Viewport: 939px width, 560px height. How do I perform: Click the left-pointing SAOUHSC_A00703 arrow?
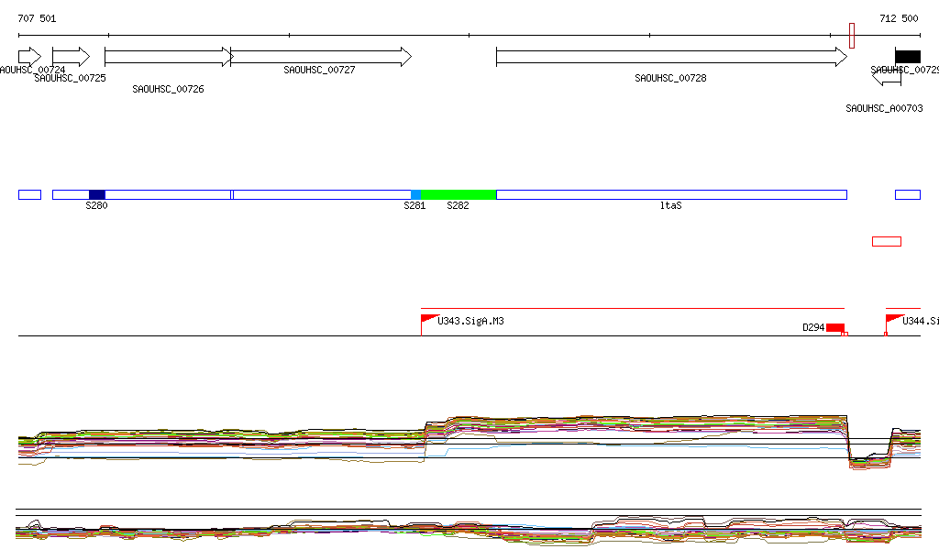click(887, 80)
